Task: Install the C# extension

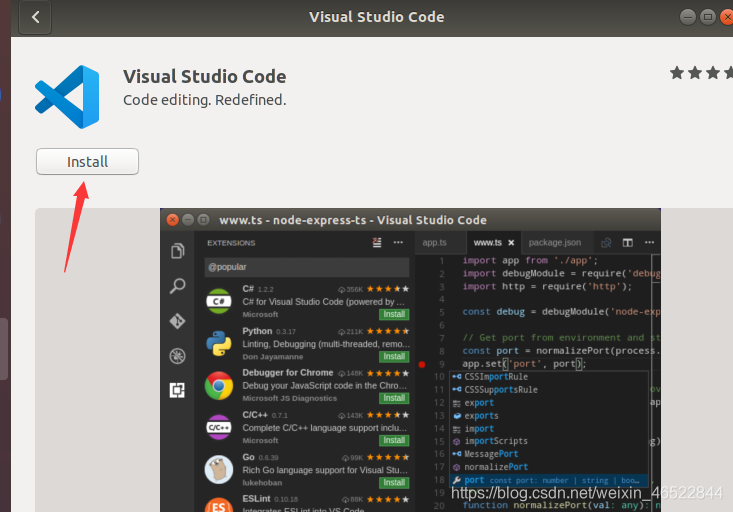Action: point(394,314)
